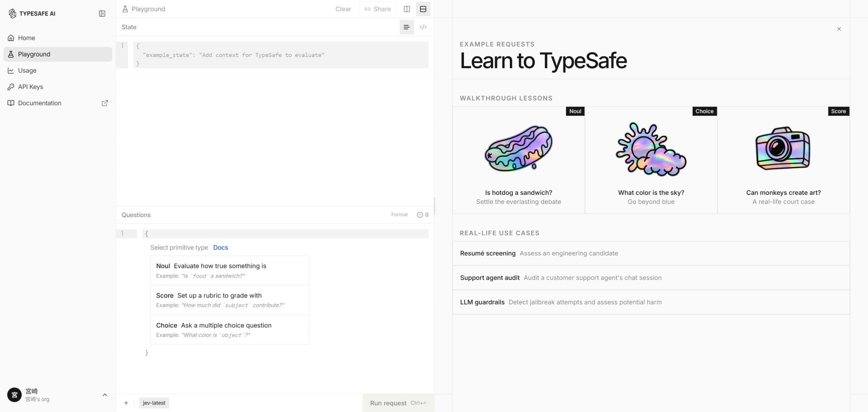This screenshot has width=868, height=412.
Task: Toggle State text view icon
Action: coord(407,27)
